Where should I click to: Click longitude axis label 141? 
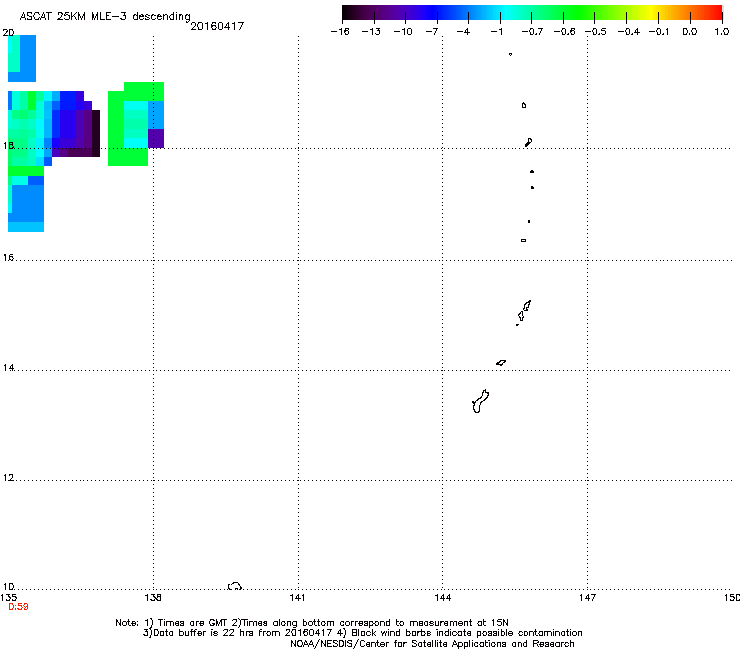point(297,598)
